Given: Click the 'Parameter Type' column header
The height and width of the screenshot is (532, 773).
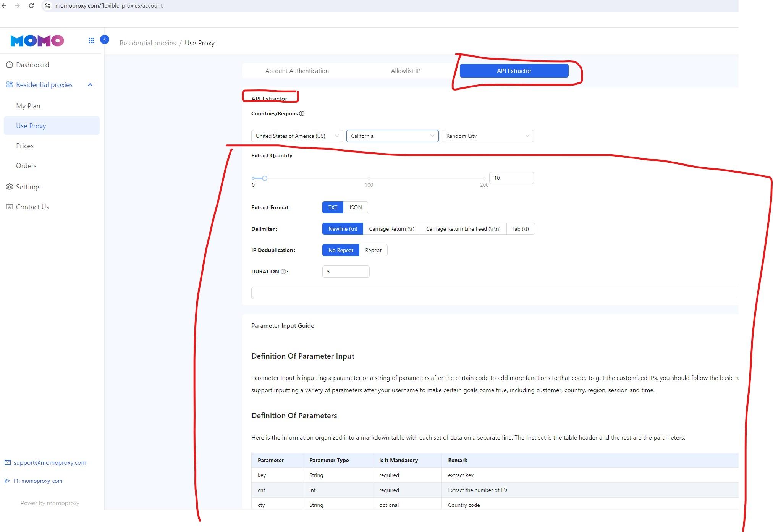Looking at the screenshot, I should 338,460.
